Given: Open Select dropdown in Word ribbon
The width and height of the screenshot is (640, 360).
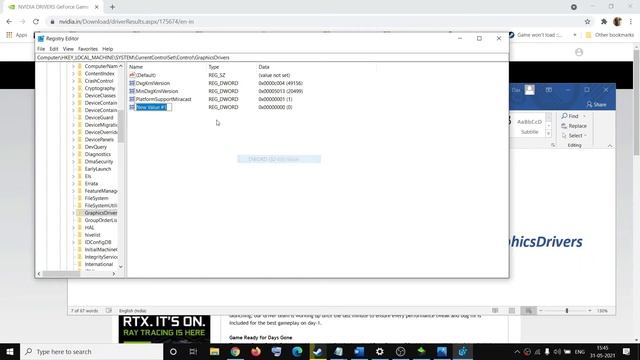Looking at the screenshot, I should 574,136.
